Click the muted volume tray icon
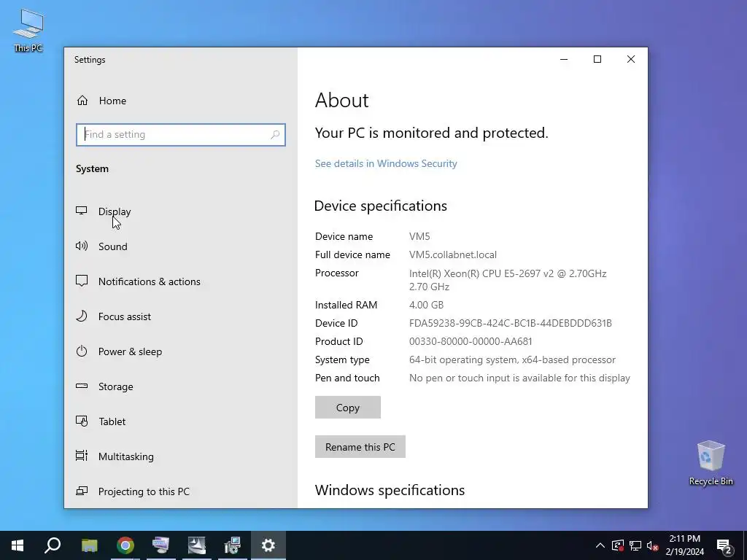Image resolution: width=747 pixels, height=560 pixels. tap(653, 545)
